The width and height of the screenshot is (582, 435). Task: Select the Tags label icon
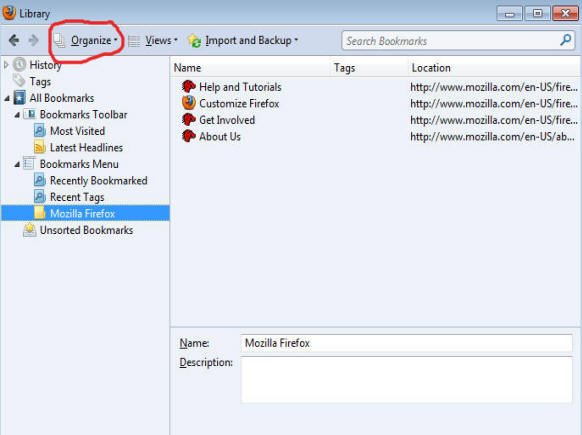[x=19, y=81]
